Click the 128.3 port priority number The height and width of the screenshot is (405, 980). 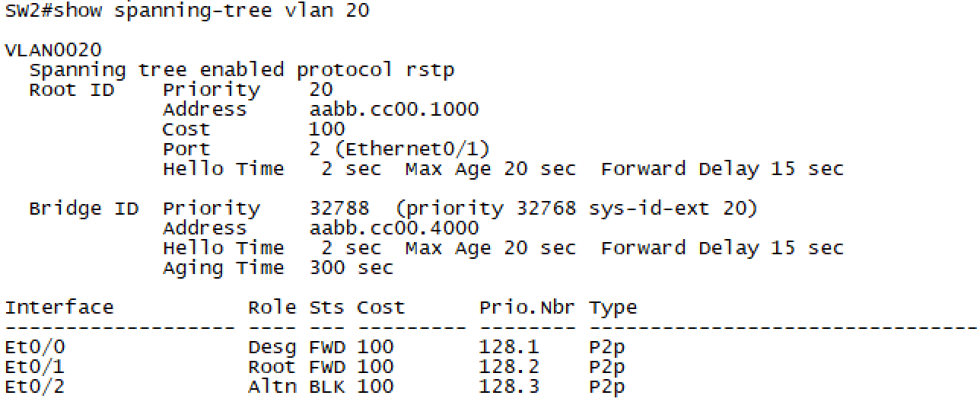509,387
